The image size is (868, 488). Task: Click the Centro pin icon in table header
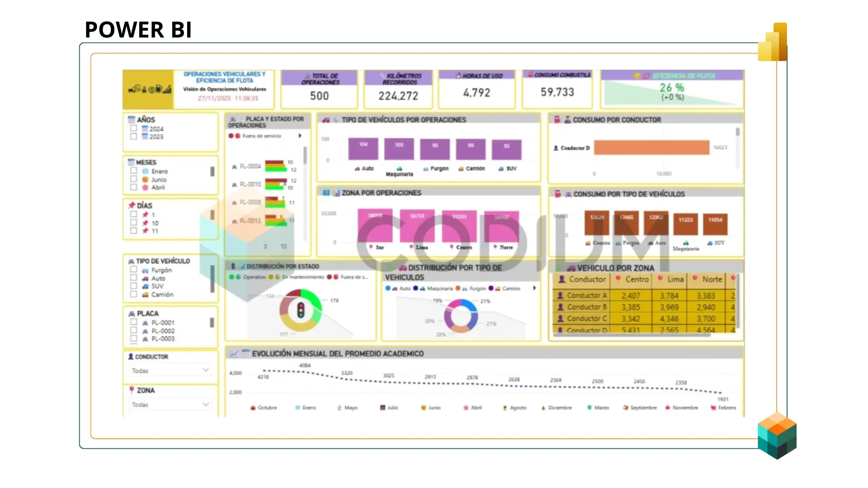618,279
